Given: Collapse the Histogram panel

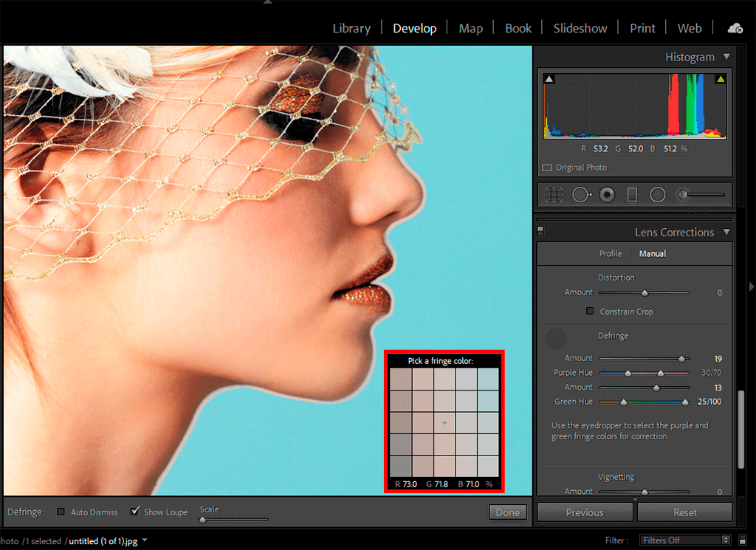Looking at the screenshot, I should pyautogui.click(x=726, y=57).
